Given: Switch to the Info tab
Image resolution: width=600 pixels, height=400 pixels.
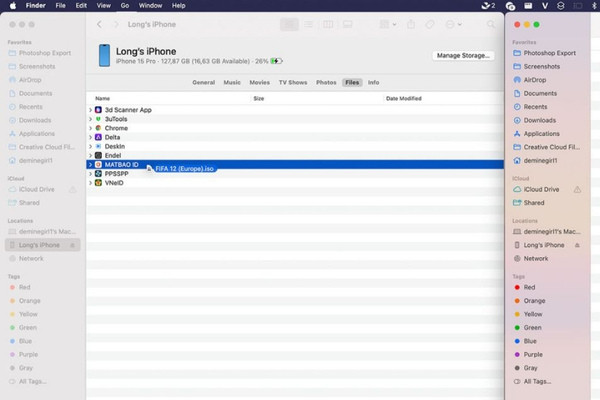Looking at the screenshot, I should [x=373, y=82].
